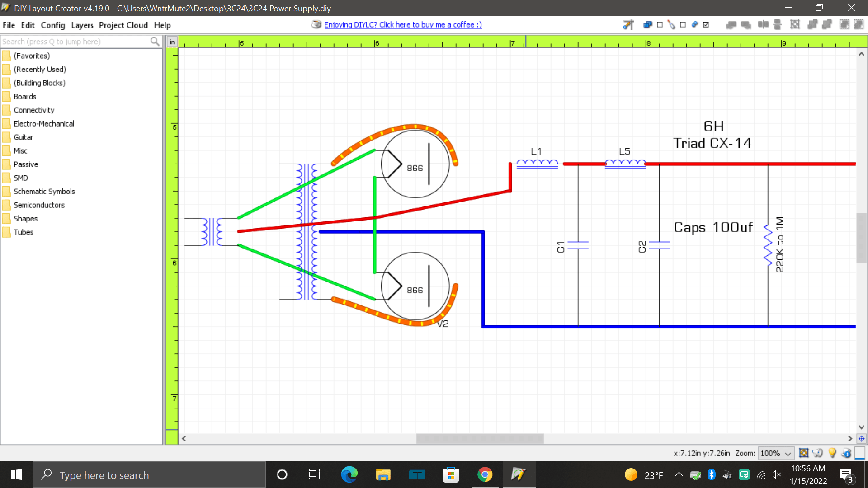
Task: Open the Tubes folder
Action: point(24,232)
